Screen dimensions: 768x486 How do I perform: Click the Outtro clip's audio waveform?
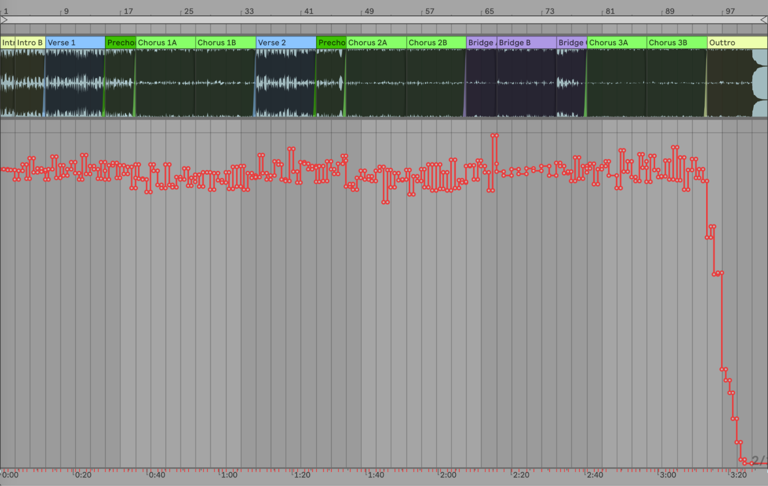728,82
